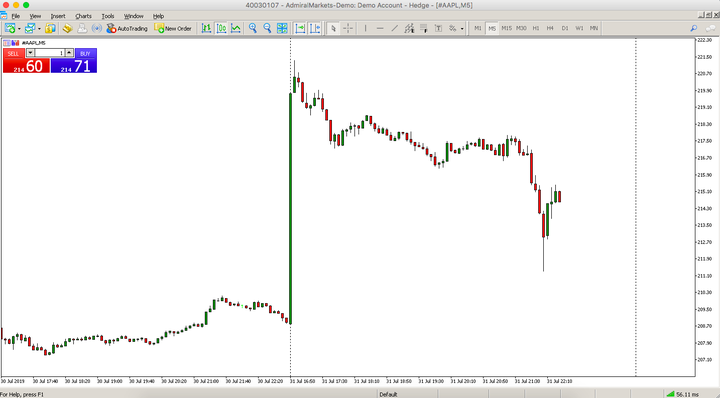This screenshot has width=720, height=398.
Task: Open the new chart dropdown arrow
Action: [x=19, y=29]
